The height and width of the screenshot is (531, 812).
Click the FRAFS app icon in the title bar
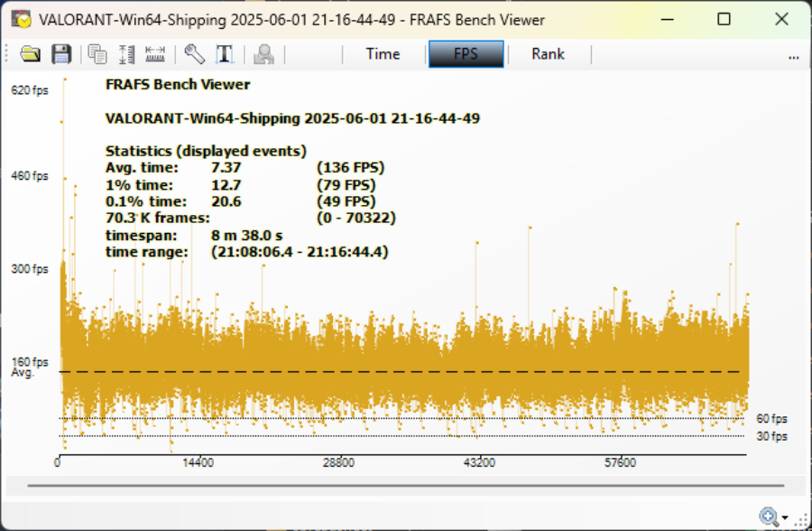(x=22, y=20)
